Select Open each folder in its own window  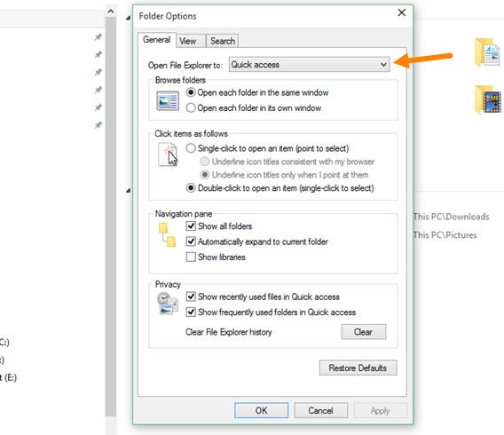(191, 107)
